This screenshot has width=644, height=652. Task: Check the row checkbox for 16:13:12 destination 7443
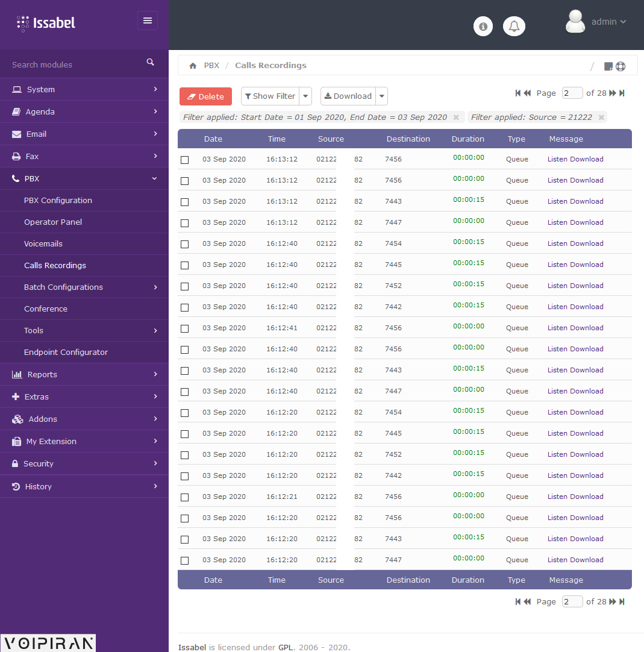tap(184, 202)
